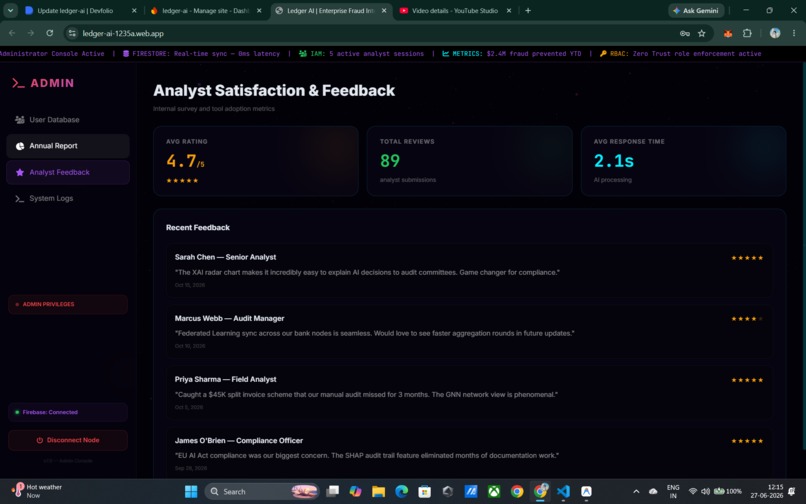Screen dimensions: 806x504
Task: Click the star rating on Priya Sharma's review
Action: point(747,380)
